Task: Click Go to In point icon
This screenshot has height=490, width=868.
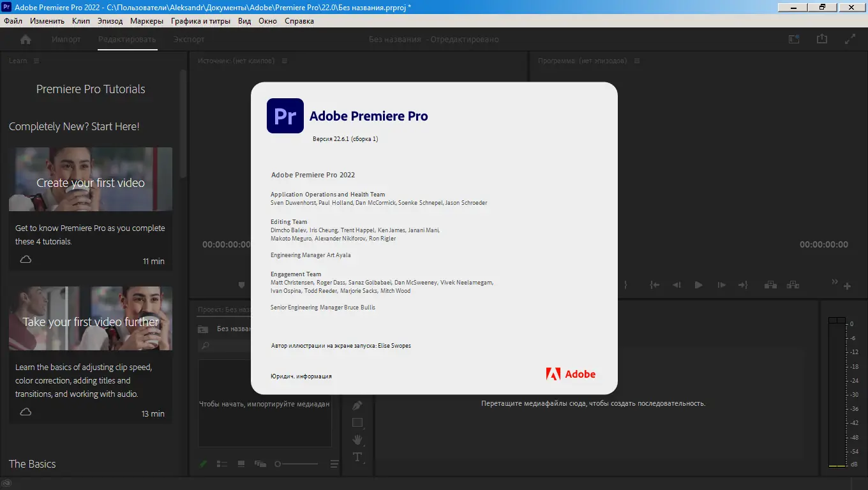Action: (x=655, y=285)
